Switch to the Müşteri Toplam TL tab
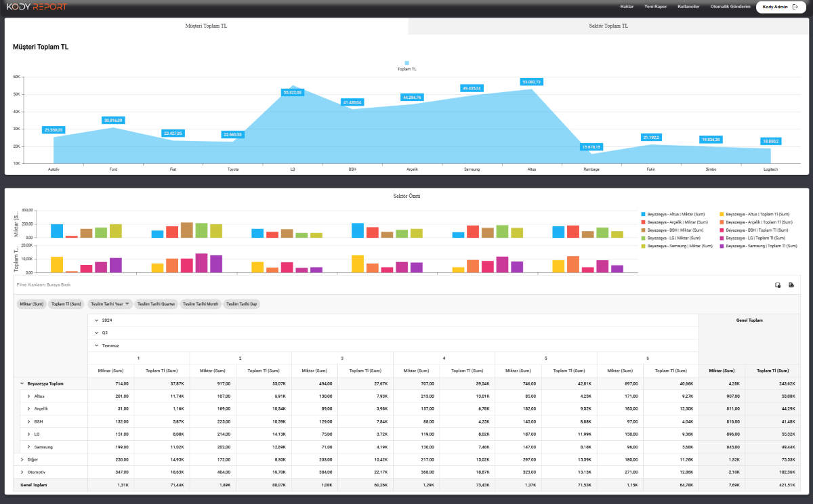Screen dimensions: 813x504 click(207, 26)
